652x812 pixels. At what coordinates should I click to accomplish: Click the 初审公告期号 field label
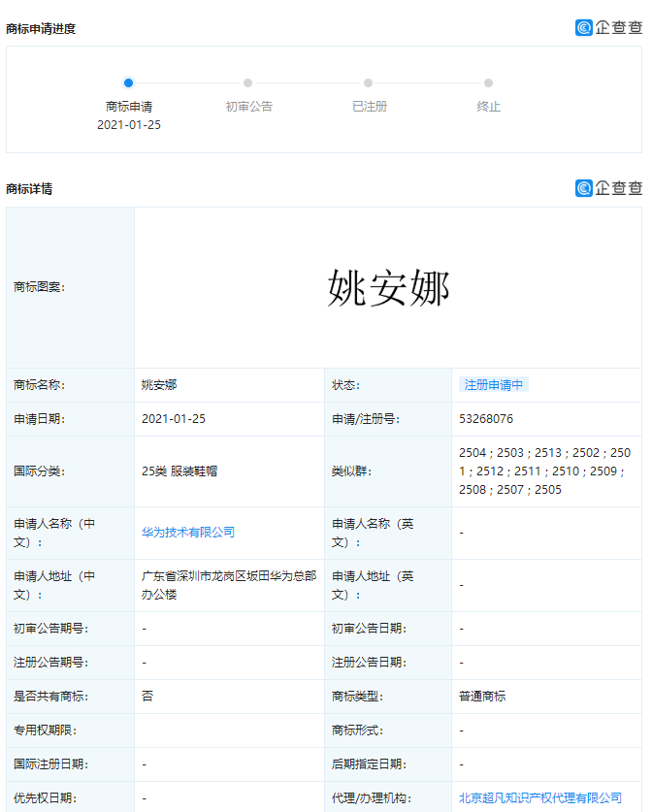click(50, 629)
